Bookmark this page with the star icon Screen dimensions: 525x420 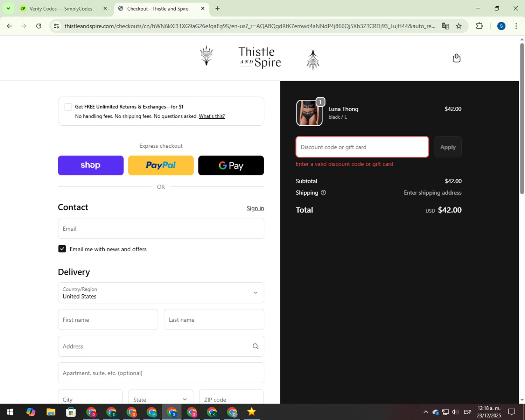coord(459,26)
